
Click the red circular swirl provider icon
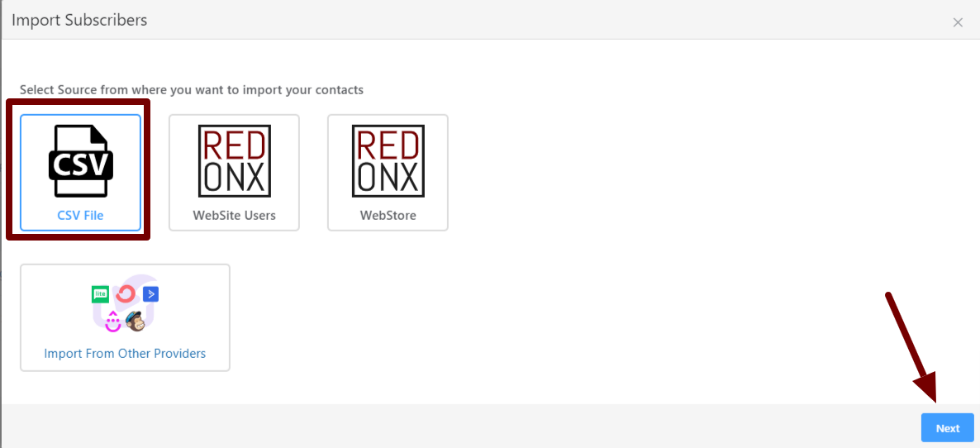click(x=126, y=293)
